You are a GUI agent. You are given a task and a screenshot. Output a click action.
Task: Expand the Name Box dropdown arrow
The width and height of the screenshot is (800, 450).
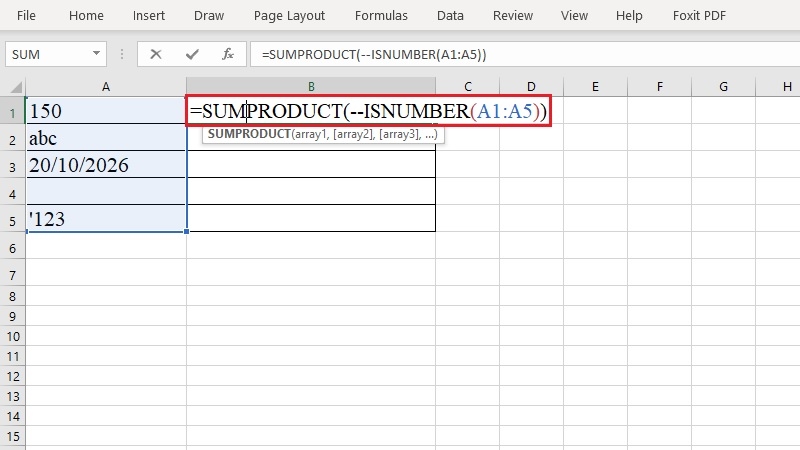tap(96, 54)
